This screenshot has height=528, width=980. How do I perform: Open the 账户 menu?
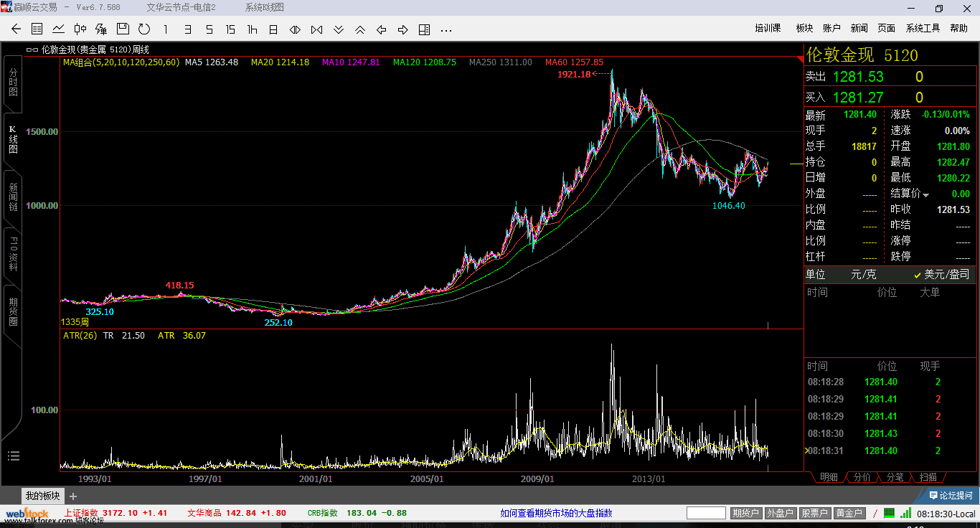[x=831, y=29]
